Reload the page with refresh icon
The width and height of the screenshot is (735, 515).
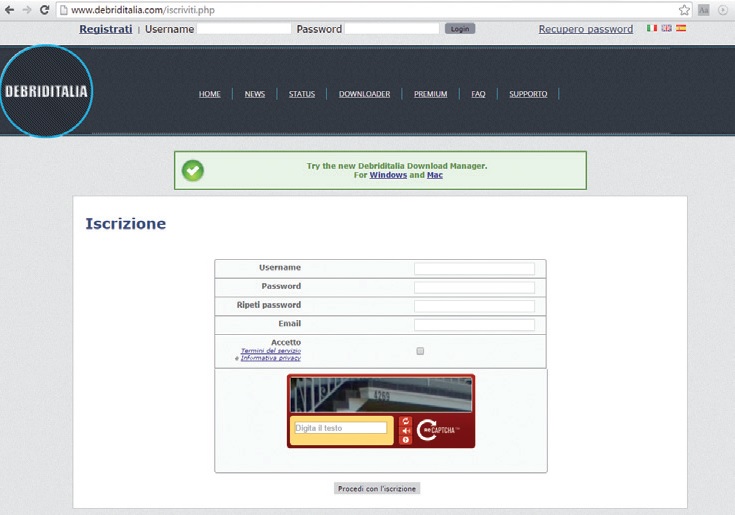[x=44, y=10]
